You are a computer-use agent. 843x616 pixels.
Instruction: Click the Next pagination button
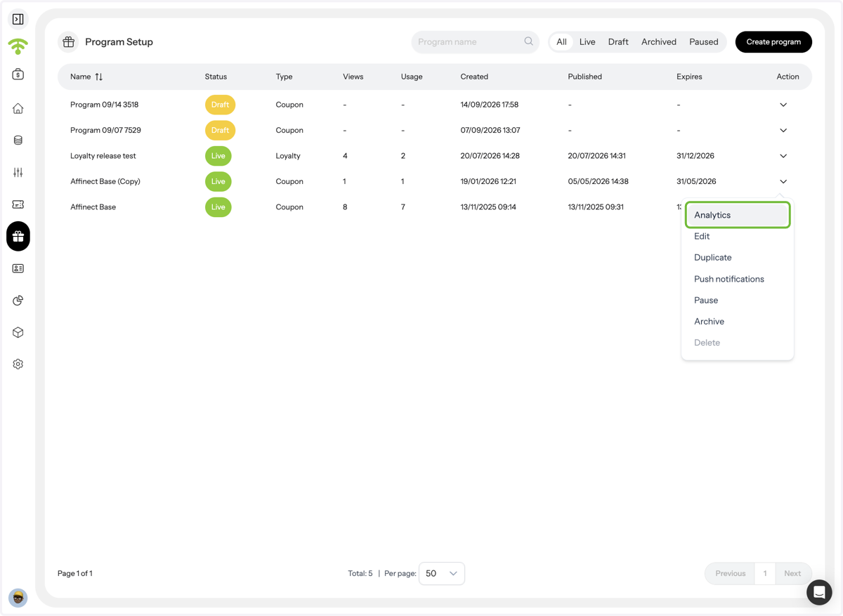point(792,574)
